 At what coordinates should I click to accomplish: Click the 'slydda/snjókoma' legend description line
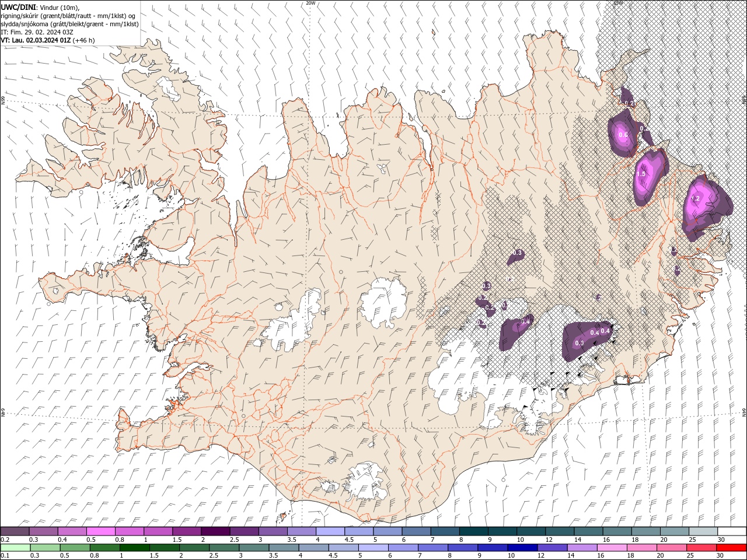69,24
